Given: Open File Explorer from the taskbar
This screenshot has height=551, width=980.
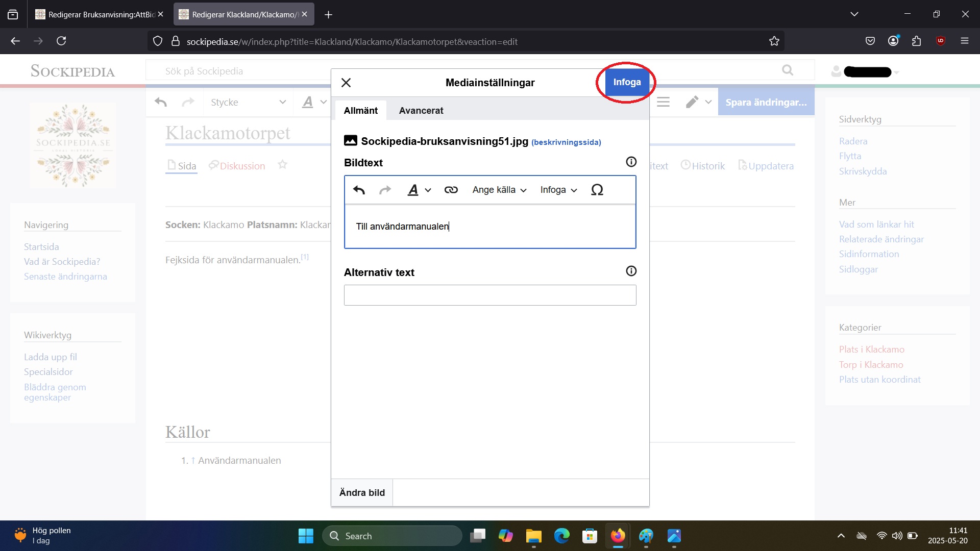Looking at the screenshot, I should (533, 536).
